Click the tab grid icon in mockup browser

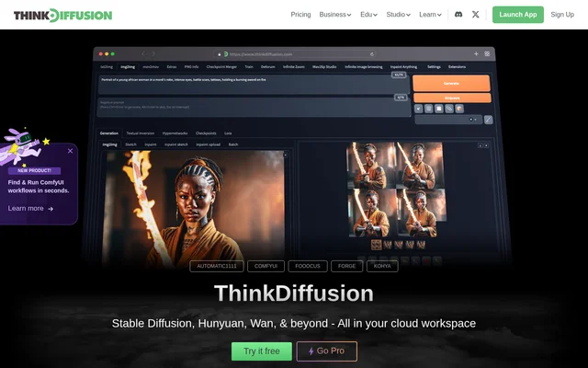point(487,53)
